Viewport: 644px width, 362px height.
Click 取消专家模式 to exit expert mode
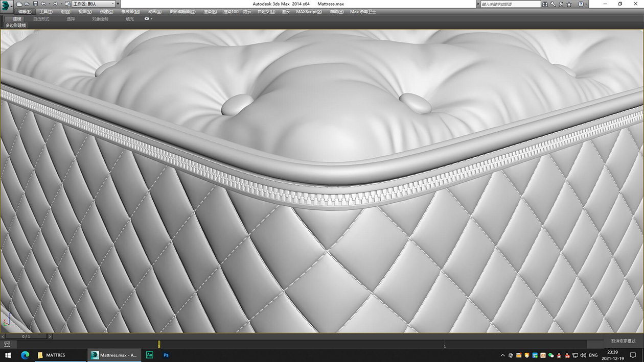624,341
